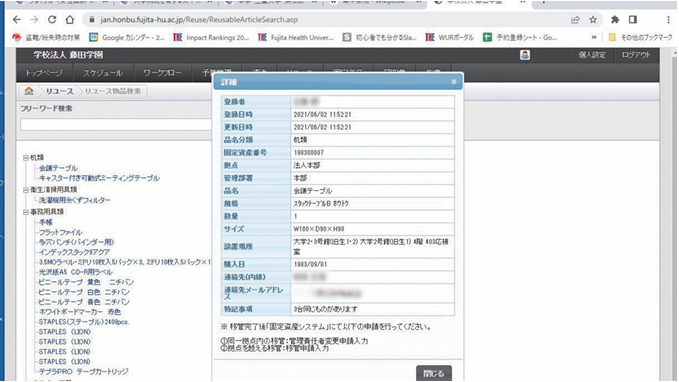This screenshot has width=679, height=382.
Task: Collapse the 衛生清掃用具類 tree node
Action: coord(26,190)
